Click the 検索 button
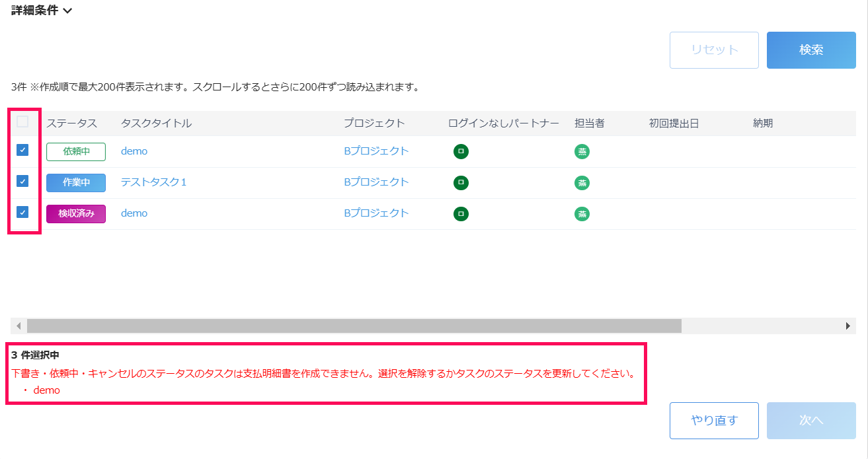Screen dimensions: 868x459 click(811, 50)
